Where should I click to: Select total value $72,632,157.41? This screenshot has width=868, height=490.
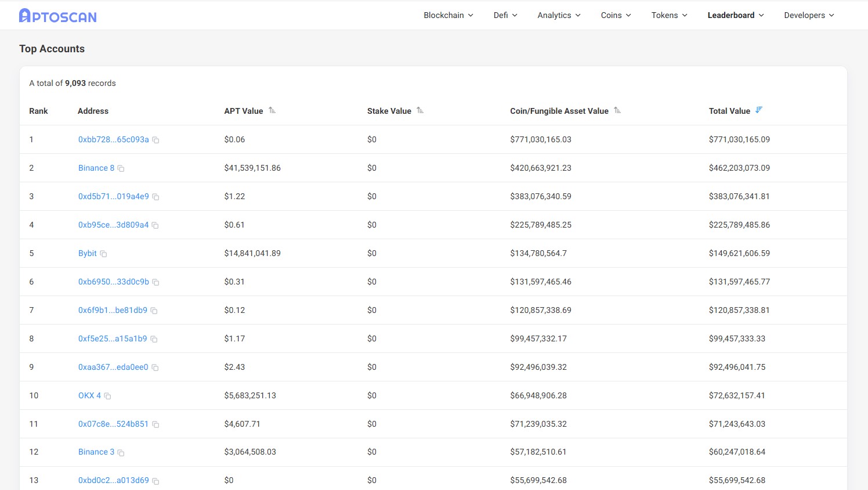pyautogui.click(x=737, y=395)
